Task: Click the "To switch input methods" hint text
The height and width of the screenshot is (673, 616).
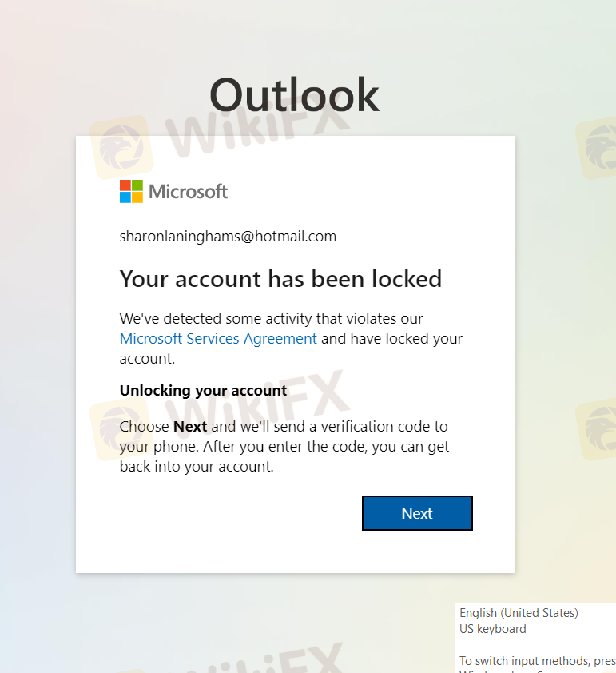Action: [x=537, y=661]
